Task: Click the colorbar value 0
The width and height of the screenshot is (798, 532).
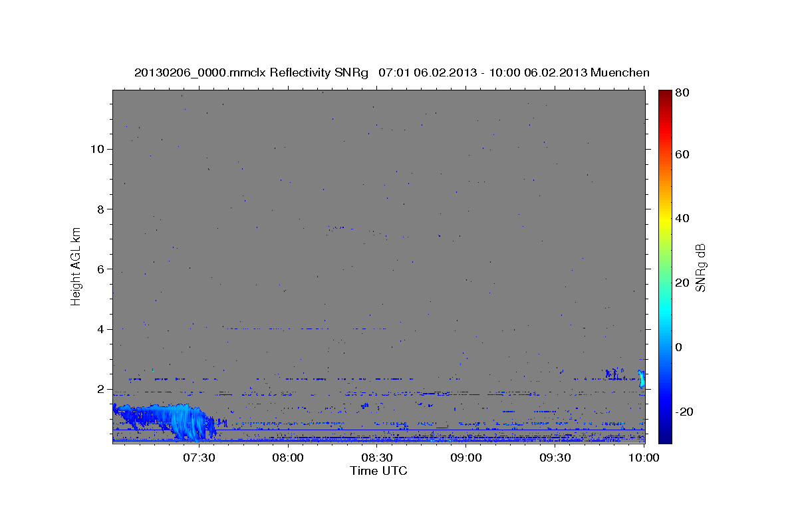Action: (679, 347)
